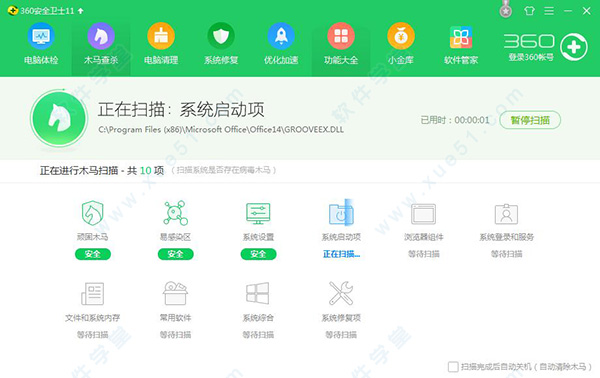600x378 pixels.
Task: Minimize the 360 window
Action: [568, 11]
